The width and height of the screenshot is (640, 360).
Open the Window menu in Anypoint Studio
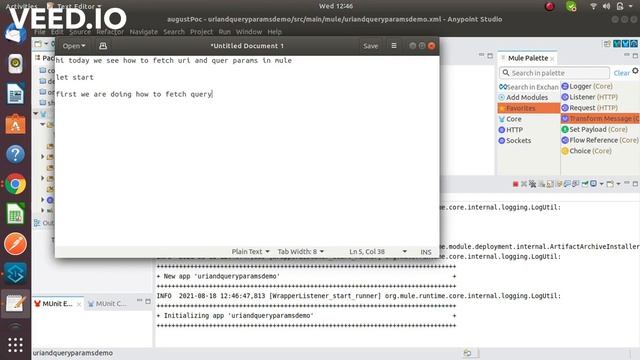pos(249,32)
